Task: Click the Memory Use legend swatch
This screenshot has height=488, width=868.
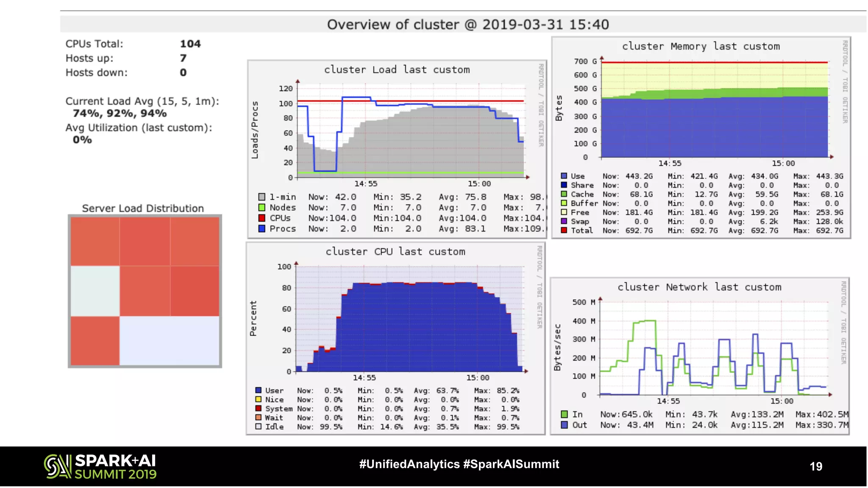Action: point(564,176)
